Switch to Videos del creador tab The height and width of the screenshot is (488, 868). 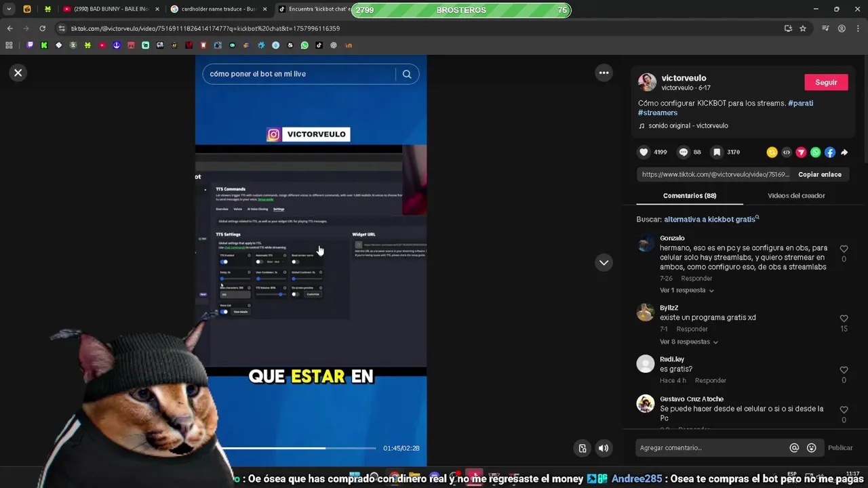[x=796, y=196]
